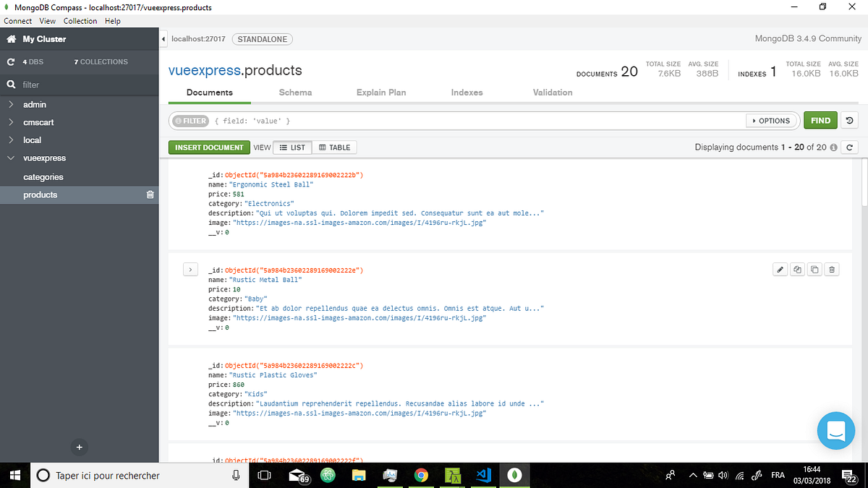Open the Indexes tab
Image resolution: width=868 pixels, height=488 pixels.
(x=467, y=93)
